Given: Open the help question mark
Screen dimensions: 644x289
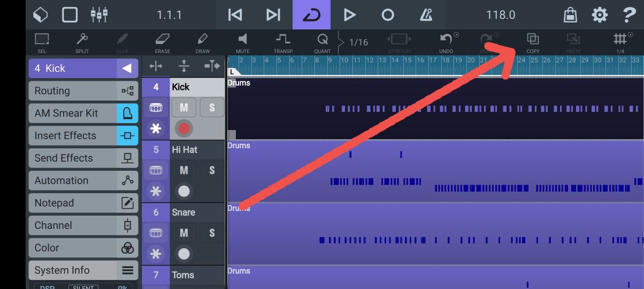Looking at the screenshot, I should 629,14.
